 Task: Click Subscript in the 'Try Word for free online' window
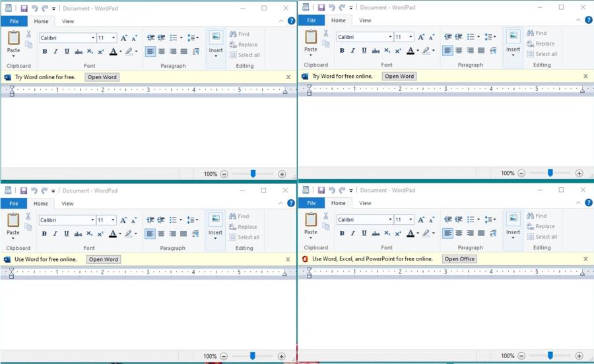coord(387,51)
